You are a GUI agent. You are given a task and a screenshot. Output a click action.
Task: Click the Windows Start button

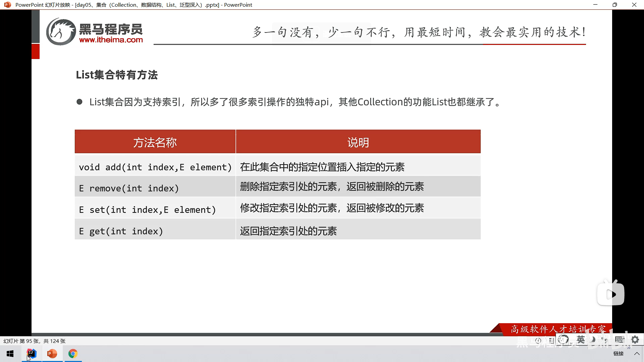pyautogui.click(x=10, y=354)
